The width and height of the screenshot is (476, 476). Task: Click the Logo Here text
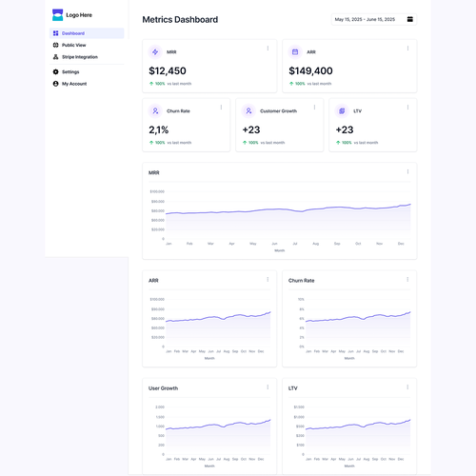pos(79,15)
